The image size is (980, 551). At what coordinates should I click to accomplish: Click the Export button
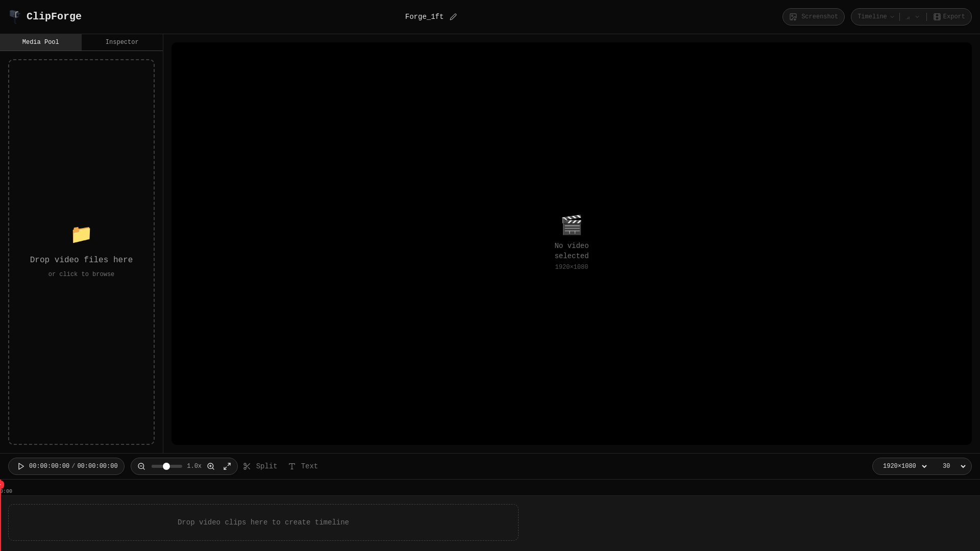949,17
